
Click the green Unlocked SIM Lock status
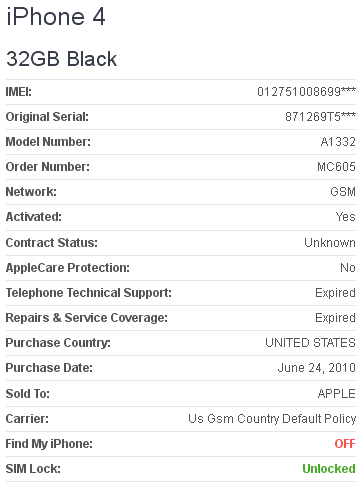[x=329, y=469]
